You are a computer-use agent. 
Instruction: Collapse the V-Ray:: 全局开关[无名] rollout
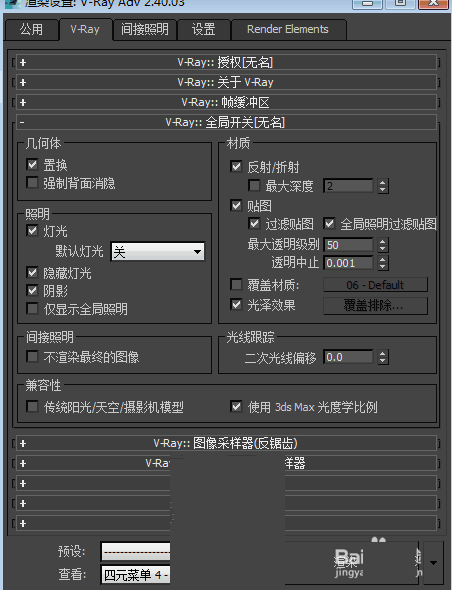226,122
